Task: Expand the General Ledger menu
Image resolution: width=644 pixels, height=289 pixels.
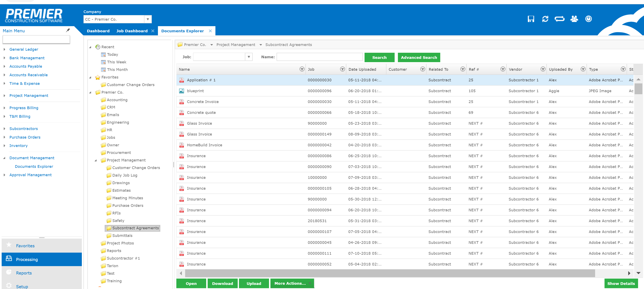Action: coord(5,49)
